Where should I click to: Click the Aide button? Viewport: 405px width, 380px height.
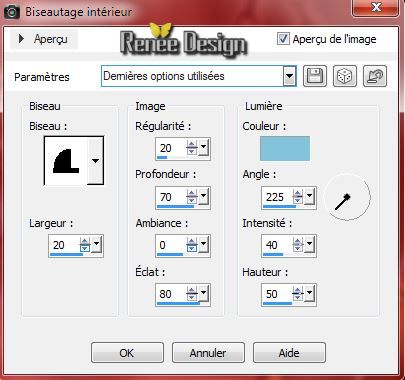click(289, 353)
